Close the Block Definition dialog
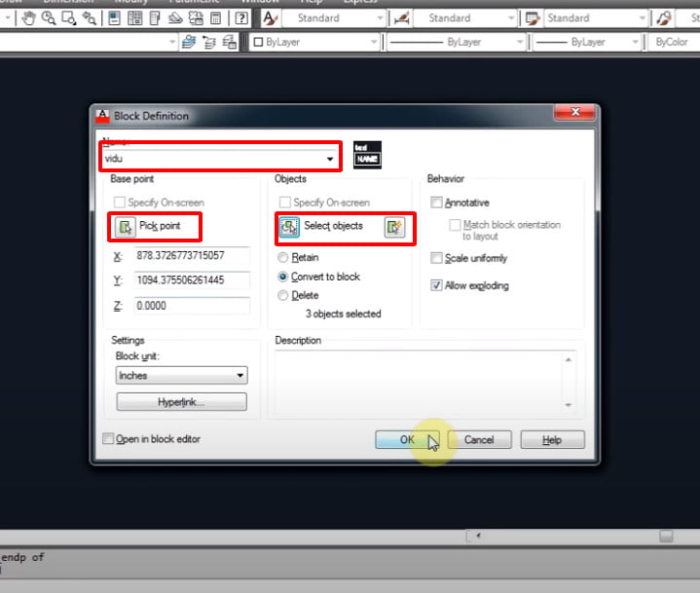Screen dimensions: 700x593 click(574, 112)
